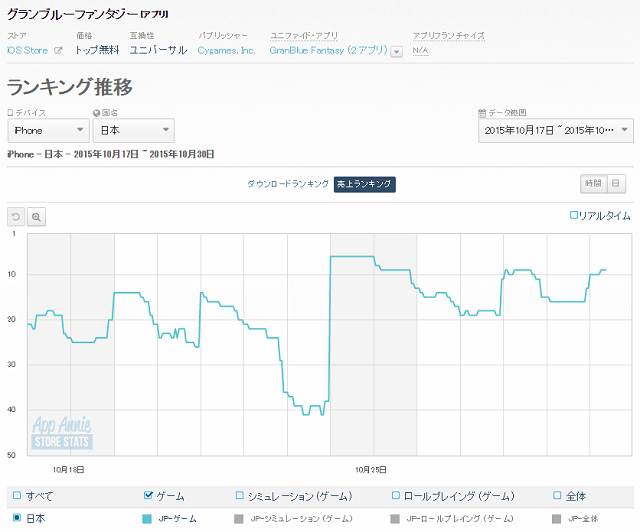Click the 10月25日 axis label

(x=371, y=470)
